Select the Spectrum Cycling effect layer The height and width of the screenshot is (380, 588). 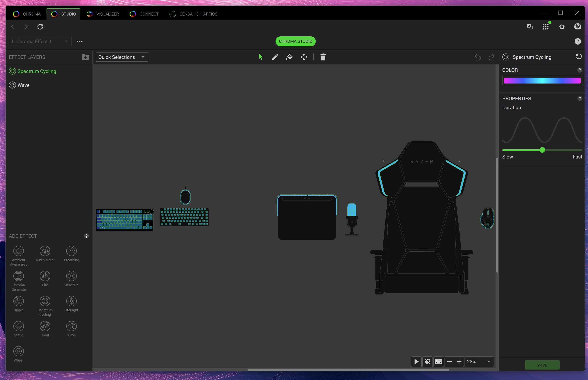(x=49, y=71)
